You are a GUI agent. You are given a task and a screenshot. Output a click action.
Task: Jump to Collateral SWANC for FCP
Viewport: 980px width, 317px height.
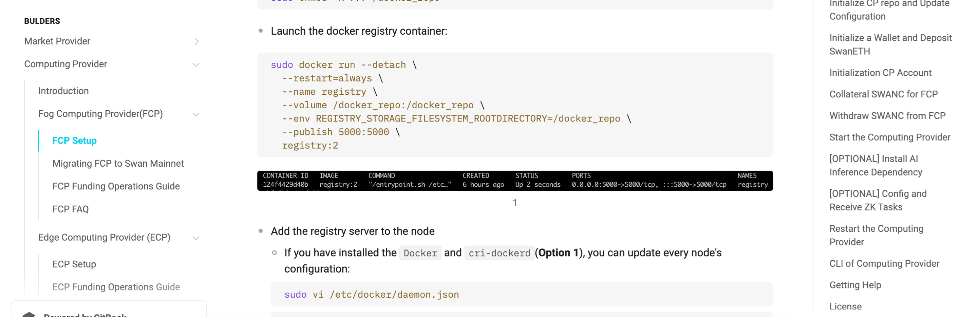tap(883, 94)
